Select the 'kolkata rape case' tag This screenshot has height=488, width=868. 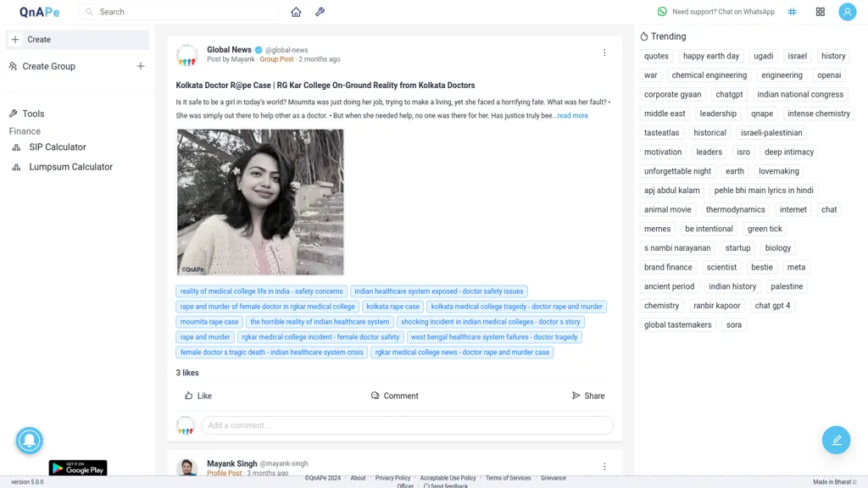[392, 307]
